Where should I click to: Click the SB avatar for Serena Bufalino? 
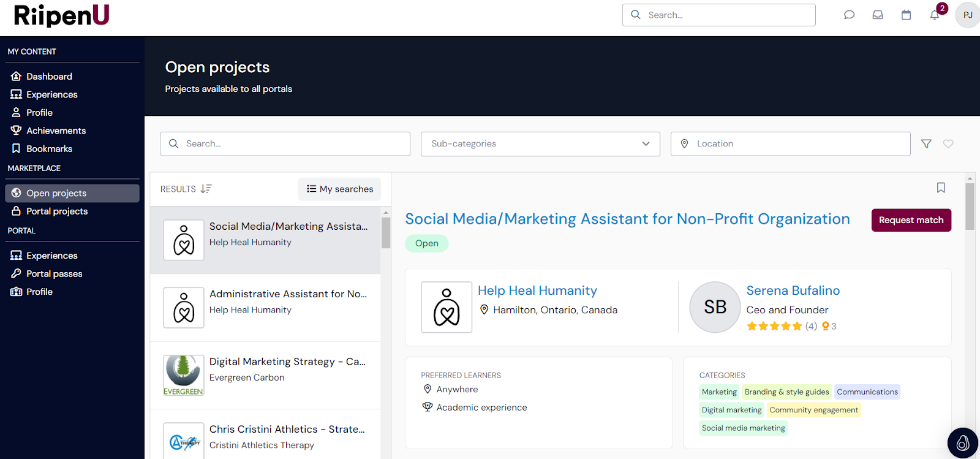coord(715,307)
